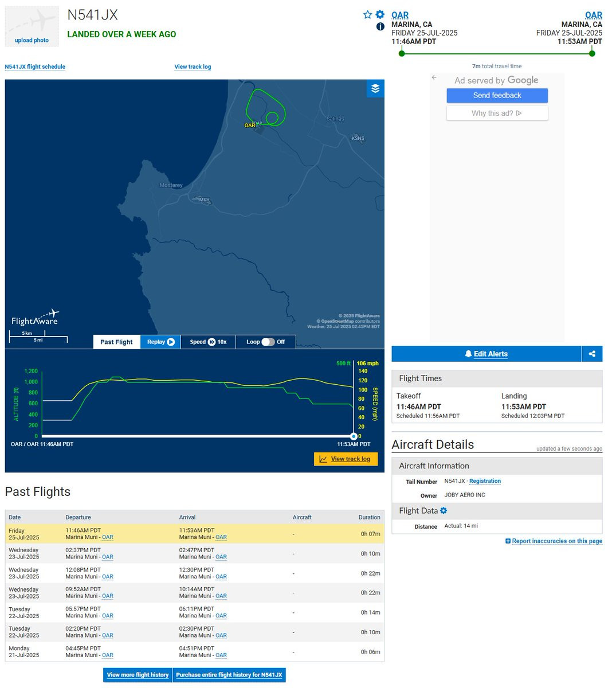Toggle the Loop switch
Viewport: 616px width, 688px height.
coord(268,342)
